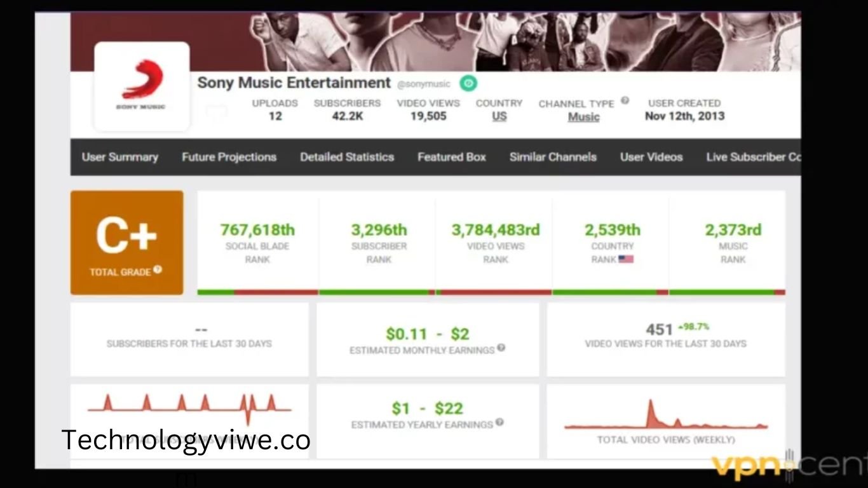
Task: Open the Detailed Statistics tab
Action: click(347, 157)
